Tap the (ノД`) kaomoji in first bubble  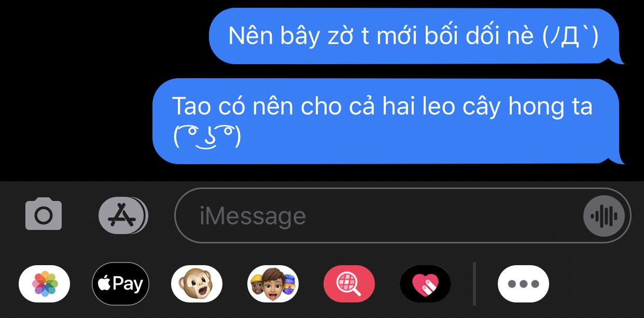(x=570, y=36)
